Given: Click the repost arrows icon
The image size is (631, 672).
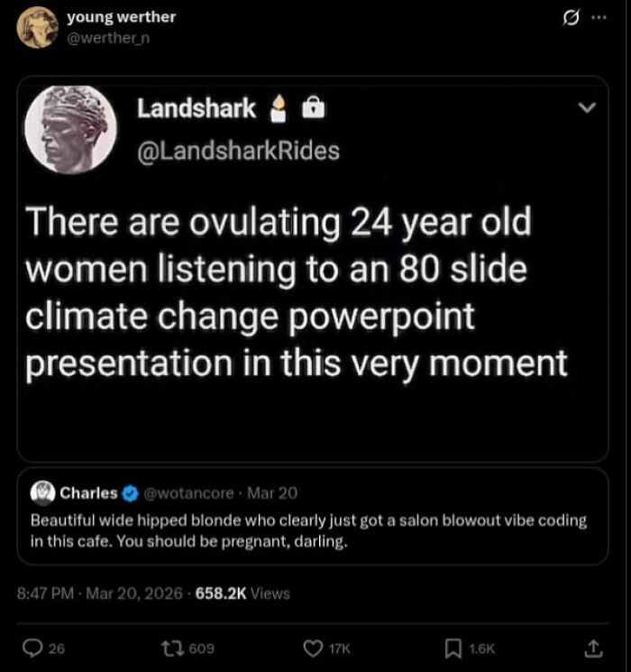Looking at the screenshot, I should coord(173,648).
